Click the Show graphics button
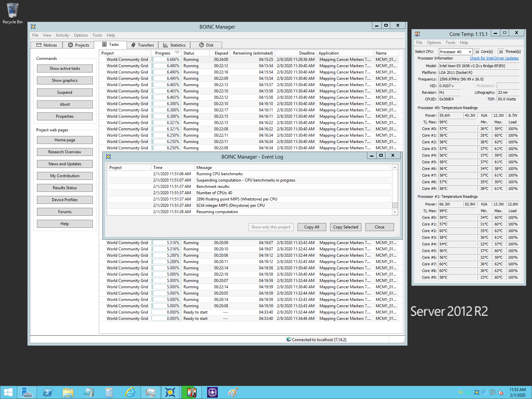 point(65,80)
